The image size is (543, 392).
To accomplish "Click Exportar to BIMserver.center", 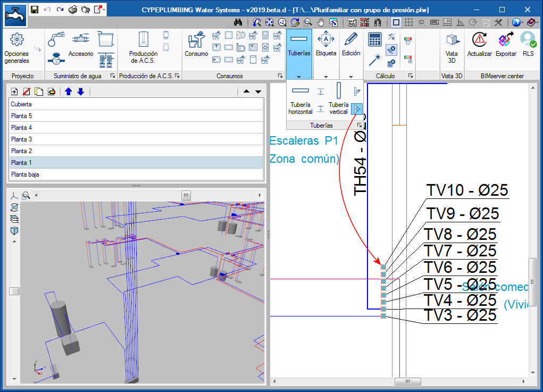I will tap(506, 45).
